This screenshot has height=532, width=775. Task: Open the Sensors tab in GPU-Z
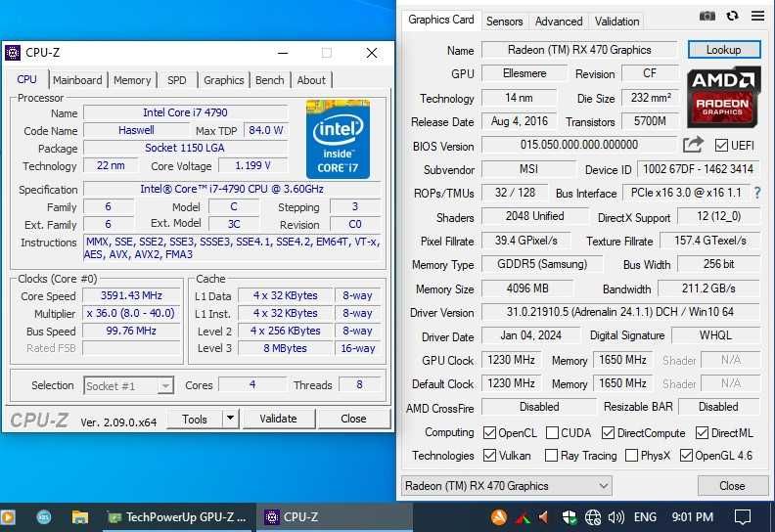505,22
